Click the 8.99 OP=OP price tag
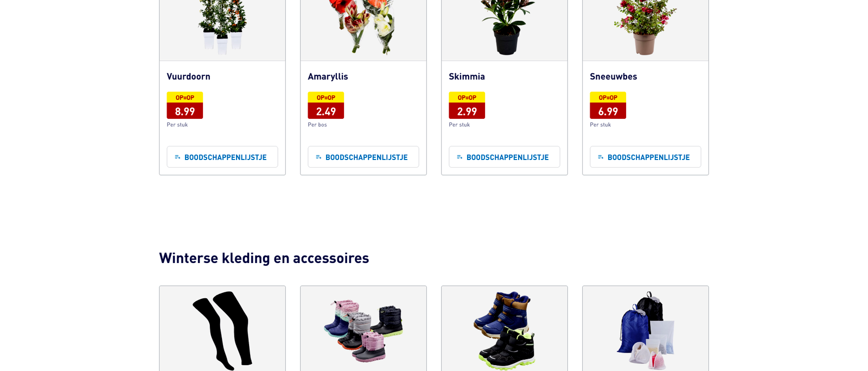 click(184, 105)
